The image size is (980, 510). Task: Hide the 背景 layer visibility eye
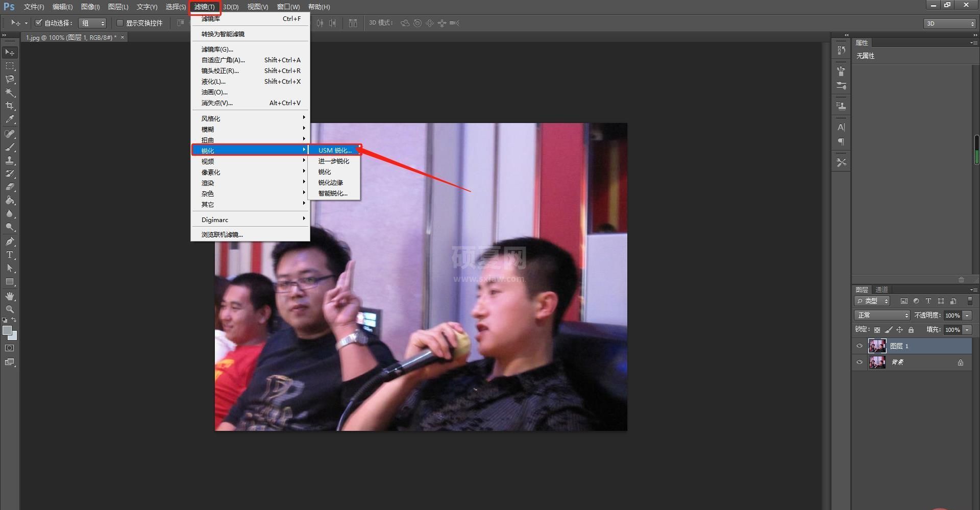(860, 362)
